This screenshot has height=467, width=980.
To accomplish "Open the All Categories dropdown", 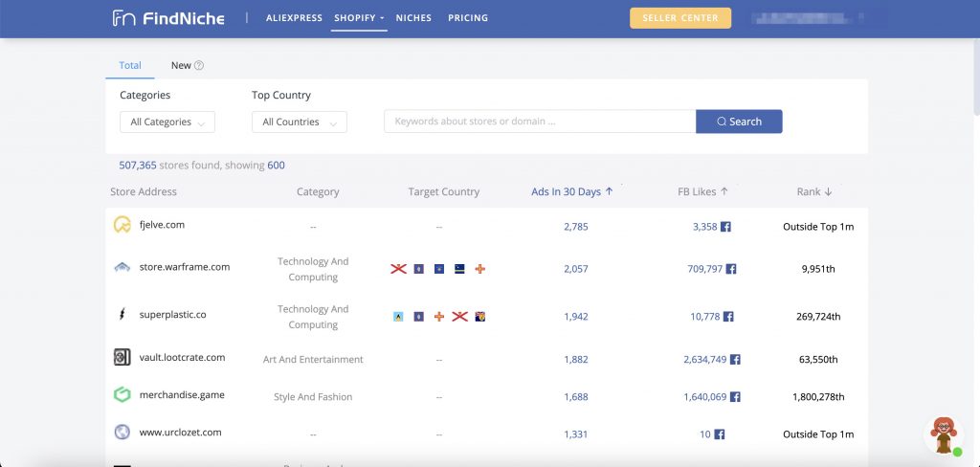I will coord(167,122).
